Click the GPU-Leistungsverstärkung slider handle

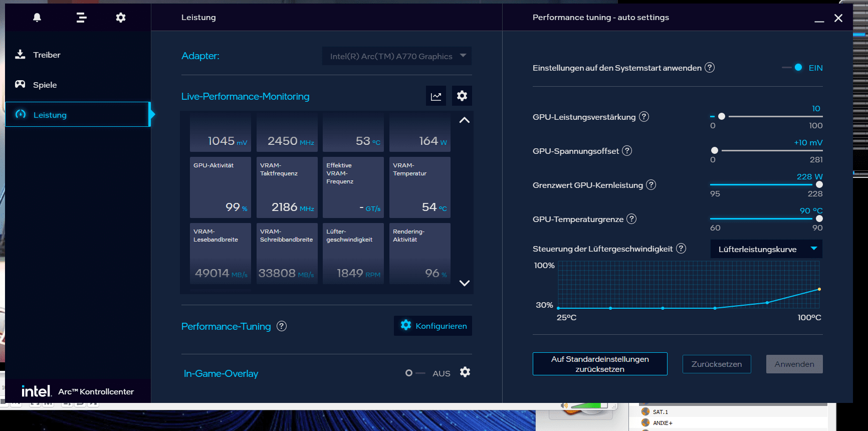[722, 116]
